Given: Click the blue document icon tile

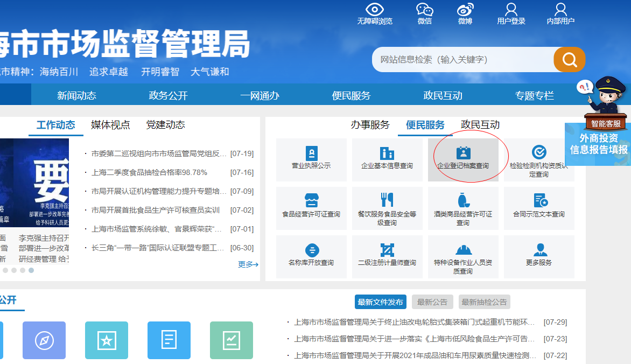Looking at the screenshot, I should pyautogui.click(x=169, y=340).
